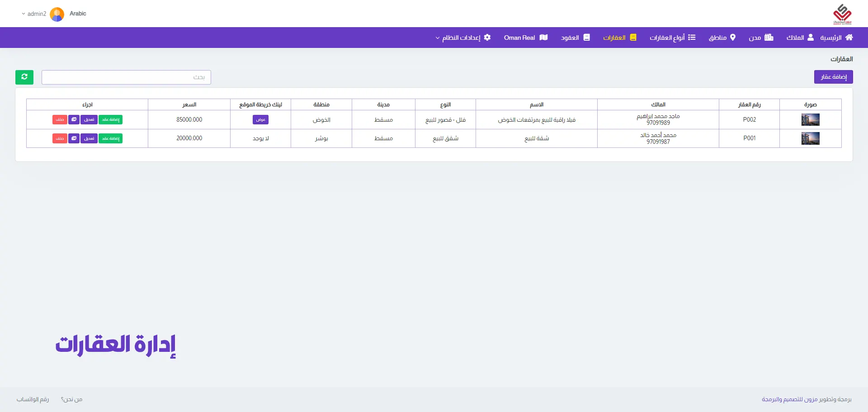Image resolution: width=868 pixels, height=412 pixels.
Task: Click حذف delete button for property P001
Action: click(60, 138)
